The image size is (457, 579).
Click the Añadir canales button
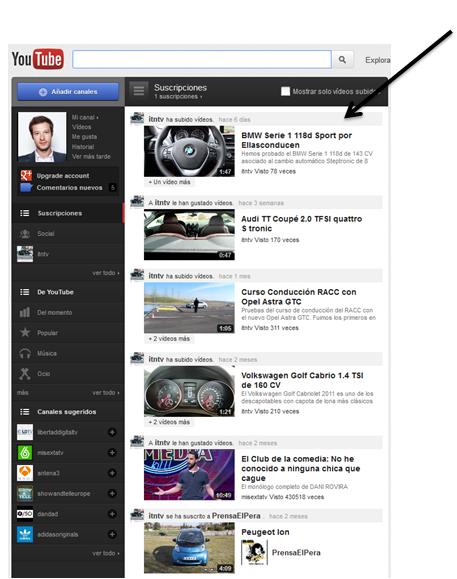click(x=68, y=92)
